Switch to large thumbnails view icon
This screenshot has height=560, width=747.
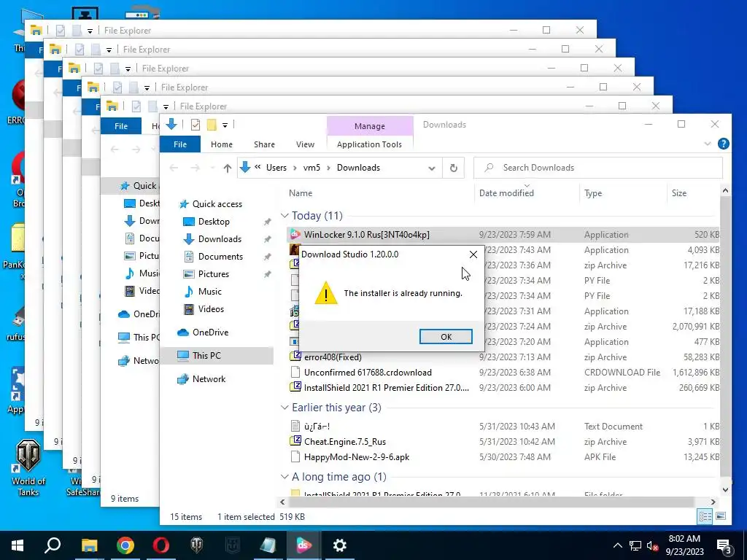pos(721,516)
